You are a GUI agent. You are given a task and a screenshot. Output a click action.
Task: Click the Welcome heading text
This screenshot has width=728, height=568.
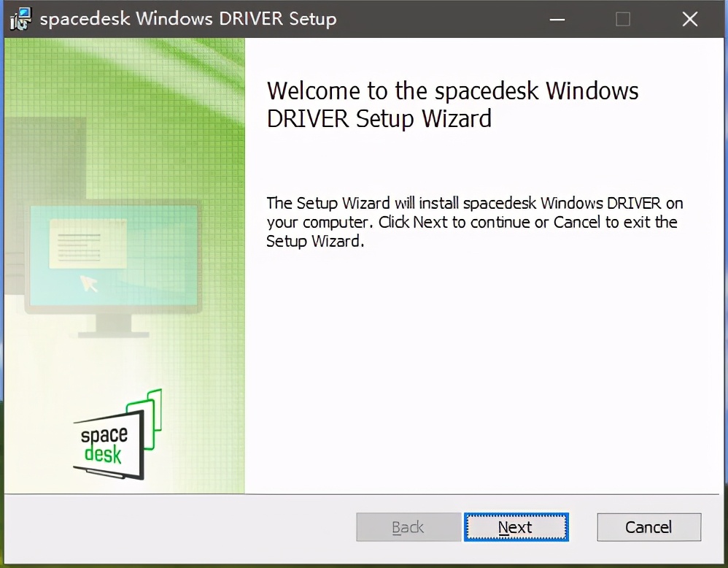(x=452, y=104)
